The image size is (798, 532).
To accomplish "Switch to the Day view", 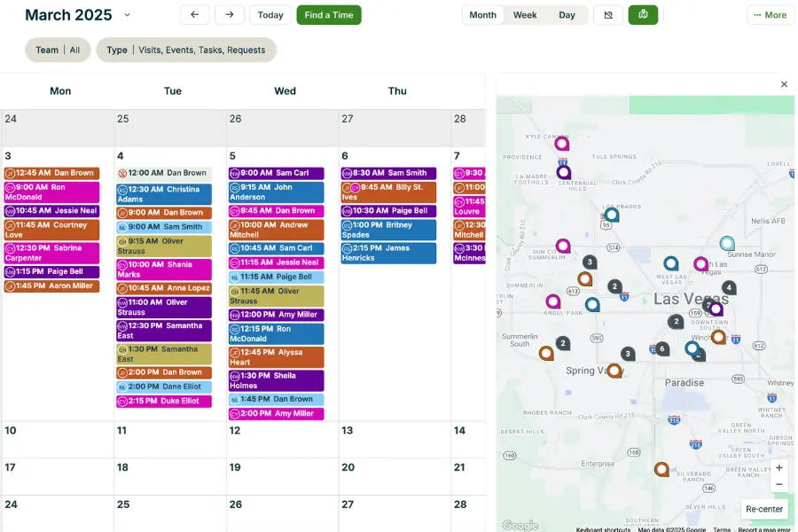I will (567, 15).
